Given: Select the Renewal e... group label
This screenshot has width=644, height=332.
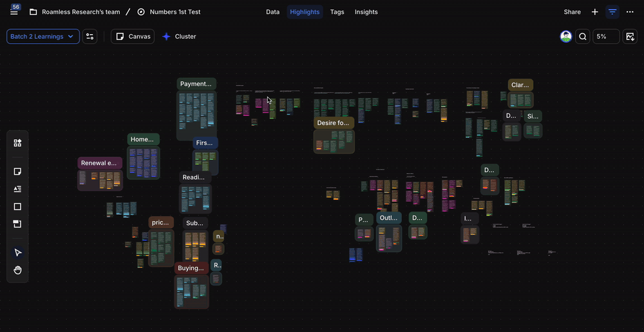Looking at the screenshot, I should coord(100,162).
